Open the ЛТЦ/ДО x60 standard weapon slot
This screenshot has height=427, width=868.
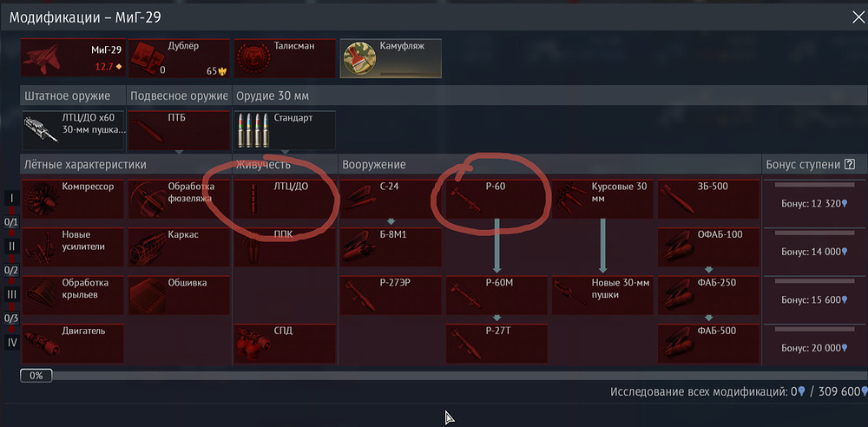click(x=73, y=130)
